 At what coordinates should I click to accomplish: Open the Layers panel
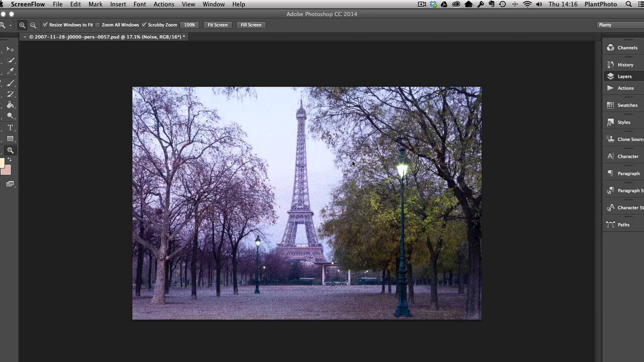pos(623,76)
